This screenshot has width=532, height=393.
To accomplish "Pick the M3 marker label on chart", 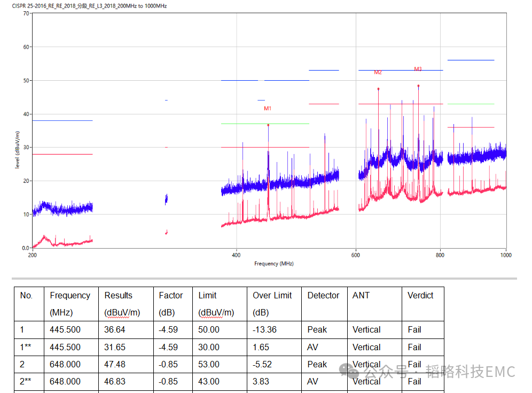I will 418,69.
